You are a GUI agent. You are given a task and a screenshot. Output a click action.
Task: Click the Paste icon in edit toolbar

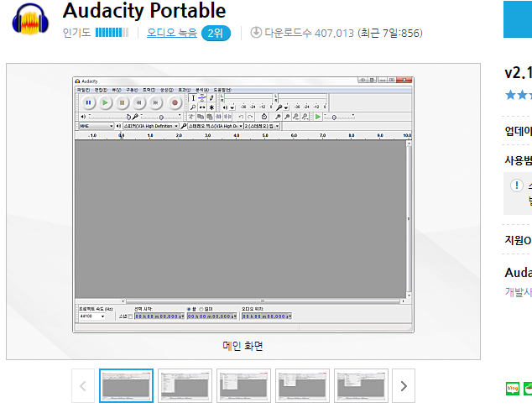(210, 117)
